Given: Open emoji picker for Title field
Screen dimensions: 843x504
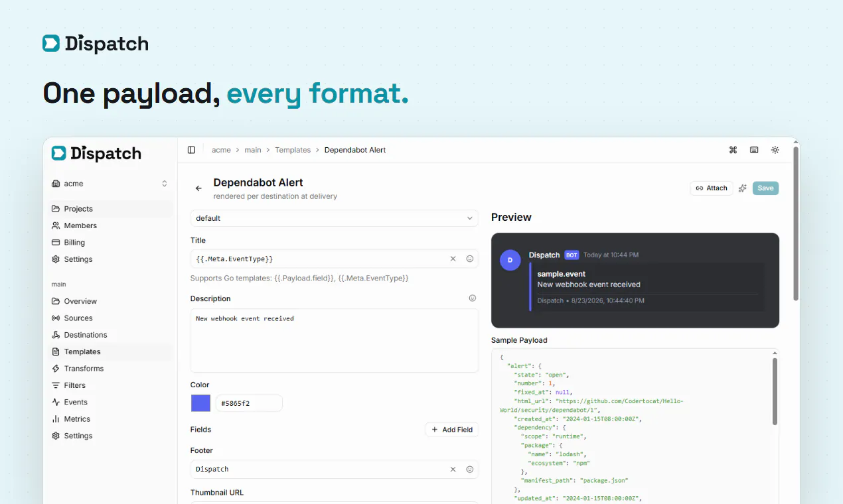Looking at the screenshot, I should (x=470, y=259).
